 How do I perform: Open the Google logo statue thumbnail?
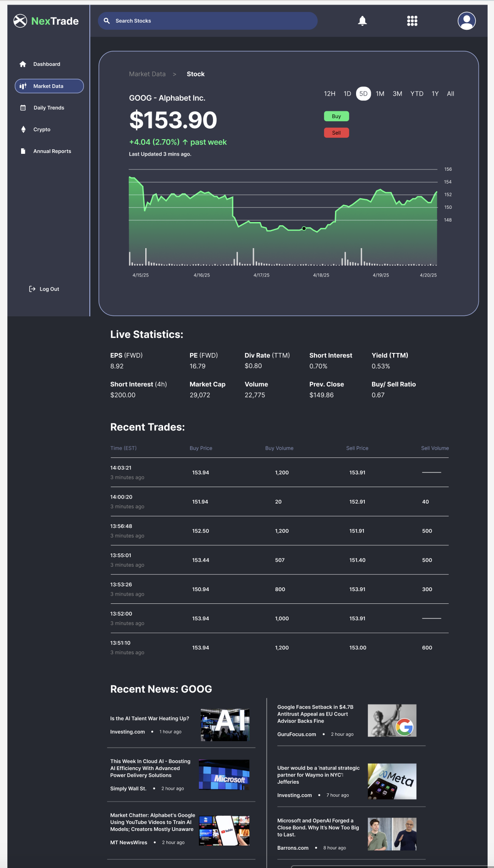click(x=392, y=721)
